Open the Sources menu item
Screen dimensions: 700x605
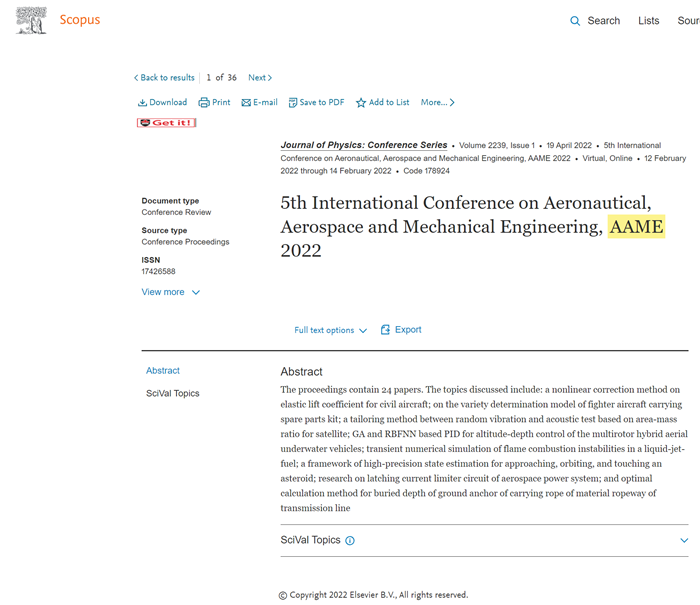click(x=688, y=21)
